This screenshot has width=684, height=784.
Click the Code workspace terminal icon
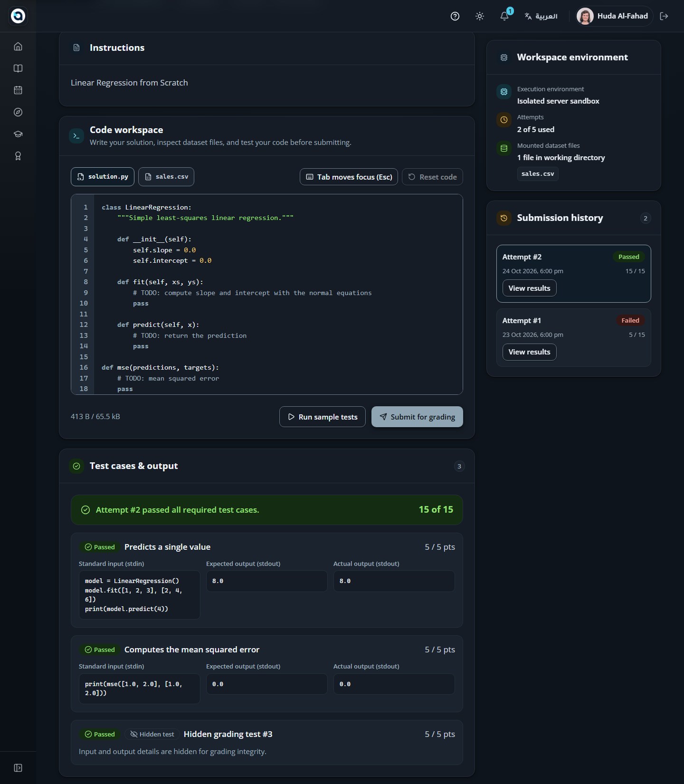click(76, 136)
